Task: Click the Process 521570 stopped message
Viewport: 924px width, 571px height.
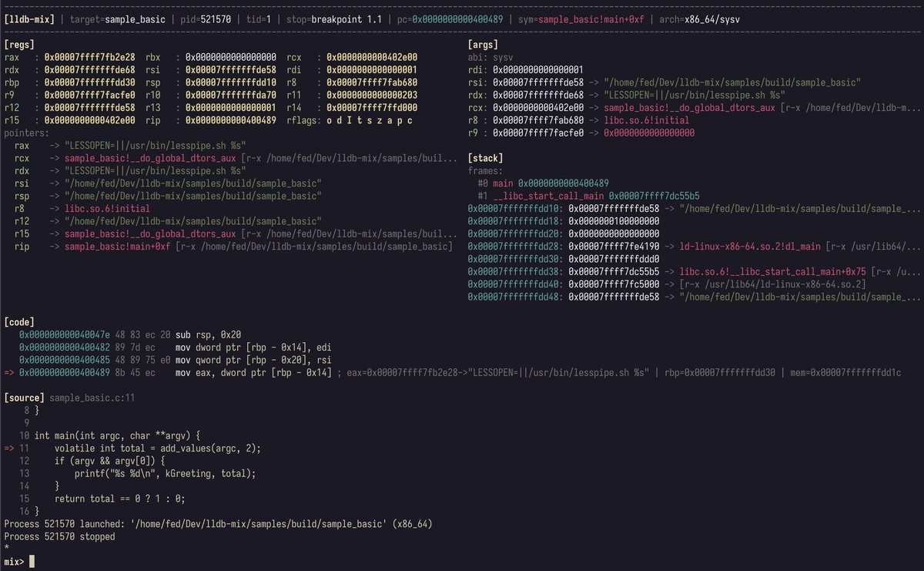Action: [x=59, y=536]
